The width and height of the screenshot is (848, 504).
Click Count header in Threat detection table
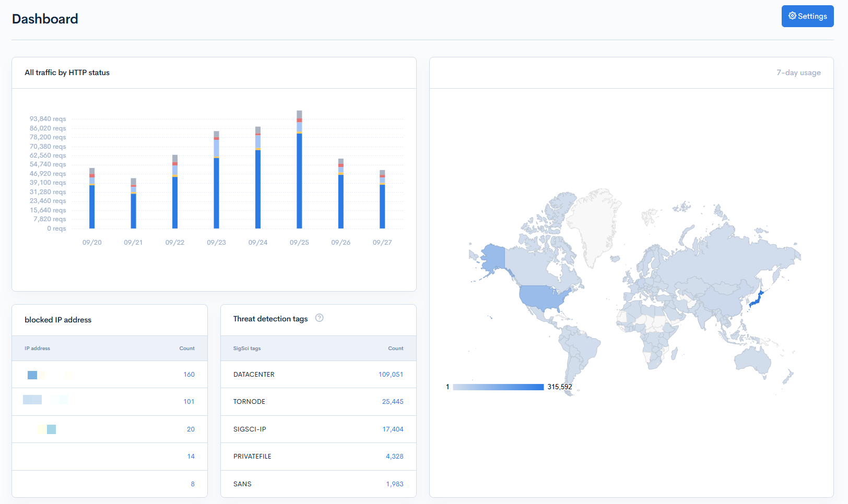pos(396,349)
